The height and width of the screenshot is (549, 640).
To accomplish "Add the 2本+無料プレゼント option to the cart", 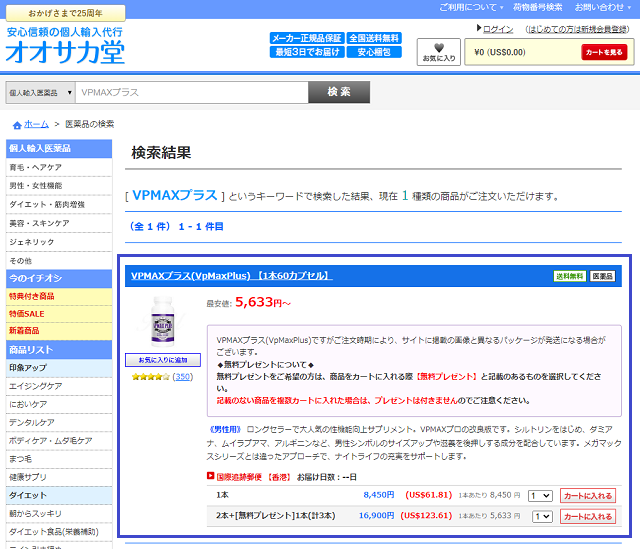I will (588, 517).
